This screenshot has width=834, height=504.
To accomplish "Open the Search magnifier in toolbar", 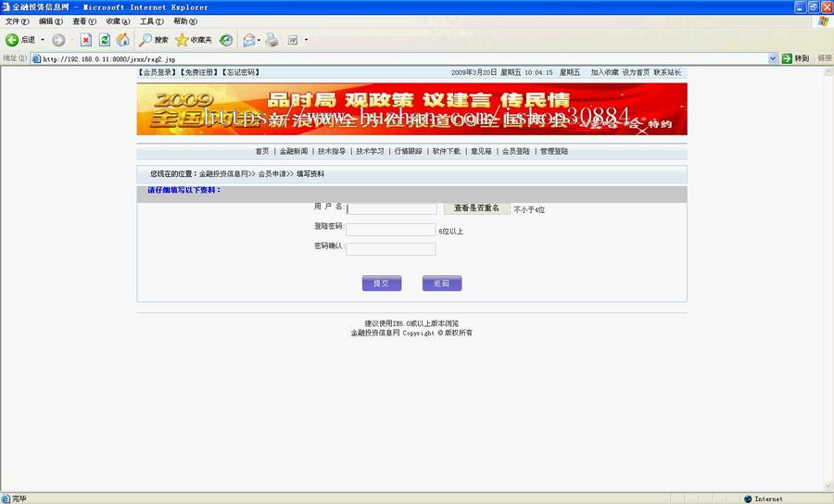I will tap(154, 40).
